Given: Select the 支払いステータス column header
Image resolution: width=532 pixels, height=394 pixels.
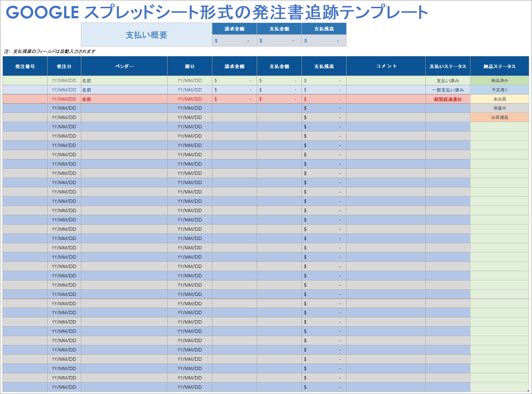Looking at the screenshot, I should click(448, 66).
